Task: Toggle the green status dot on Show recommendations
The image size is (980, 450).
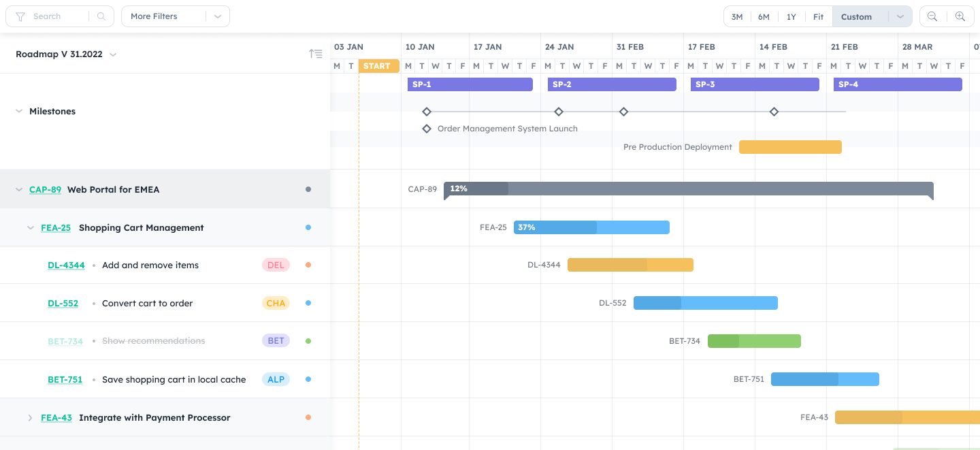Action: pos(308,341)
